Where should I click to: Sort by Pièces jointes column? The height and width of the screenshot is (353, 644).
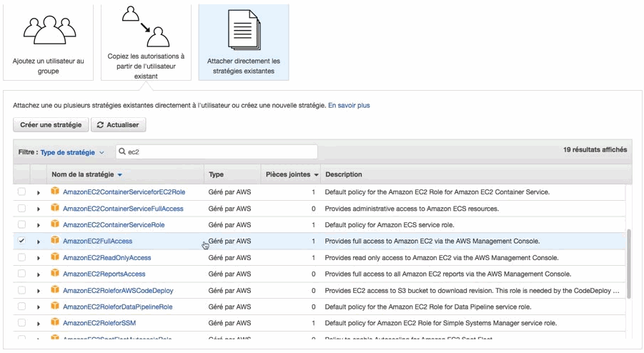(x=292, y=174)
